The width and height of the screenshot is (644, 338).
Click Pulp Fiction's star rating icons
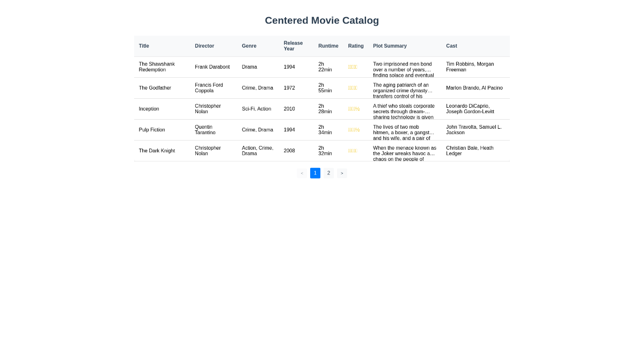click(x=355, y=129)
